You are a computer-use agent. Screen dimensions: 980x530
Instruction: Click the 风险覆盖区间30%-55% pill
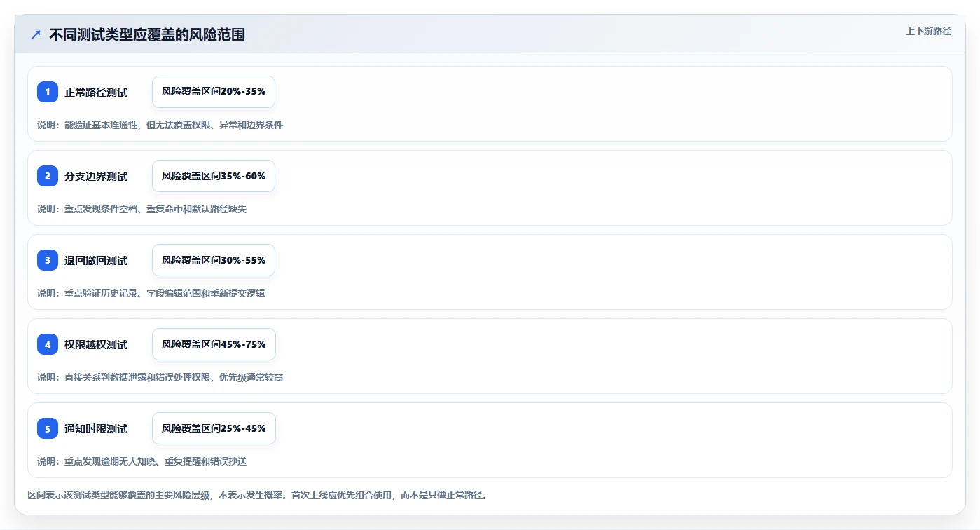point(214,260)
